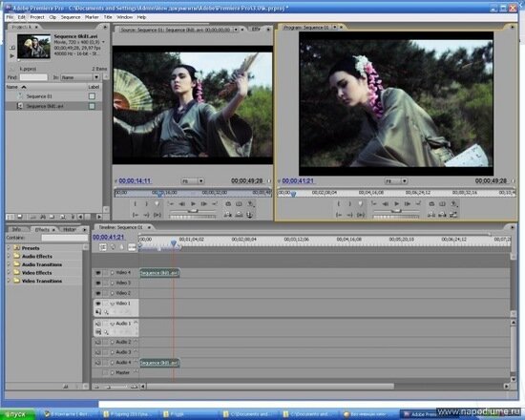
Task: Step back one frame in Program monitor
Action: pyautogui.click(x=386, y=203)
